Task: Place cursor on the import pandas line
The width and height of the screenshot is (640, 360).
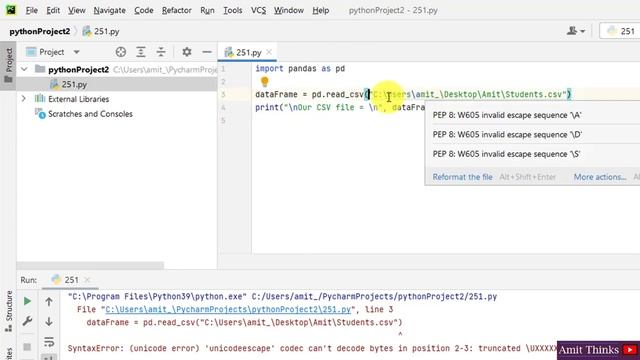Action: (x=300, y=69)
